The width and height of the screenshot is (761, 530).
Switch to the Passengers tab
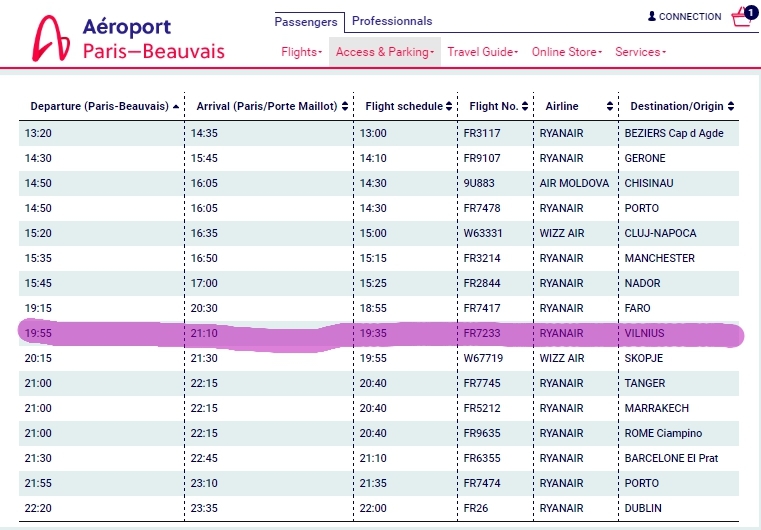point(306,22)
